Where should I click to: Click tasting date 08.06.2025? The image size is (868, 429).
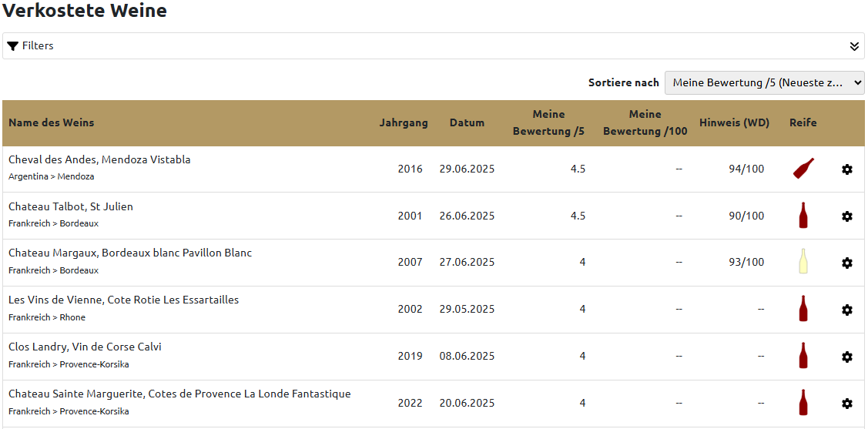pos(468,357)
